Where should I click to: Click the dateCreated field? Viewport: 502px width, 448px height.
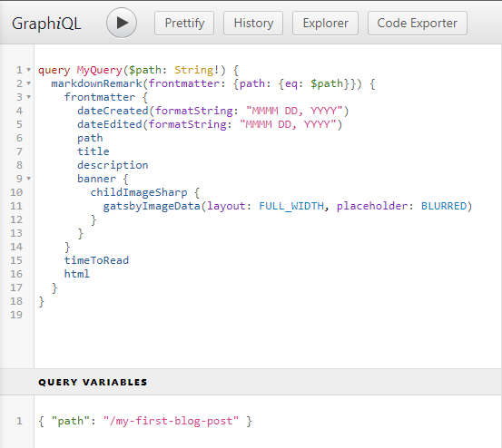click(113, 111)
